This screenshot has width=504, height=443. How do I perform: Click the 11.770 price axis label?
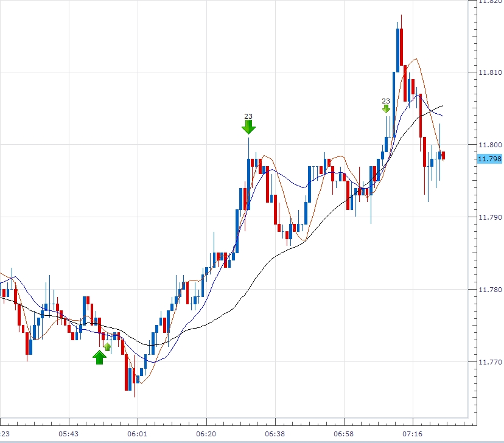point(490,362)
